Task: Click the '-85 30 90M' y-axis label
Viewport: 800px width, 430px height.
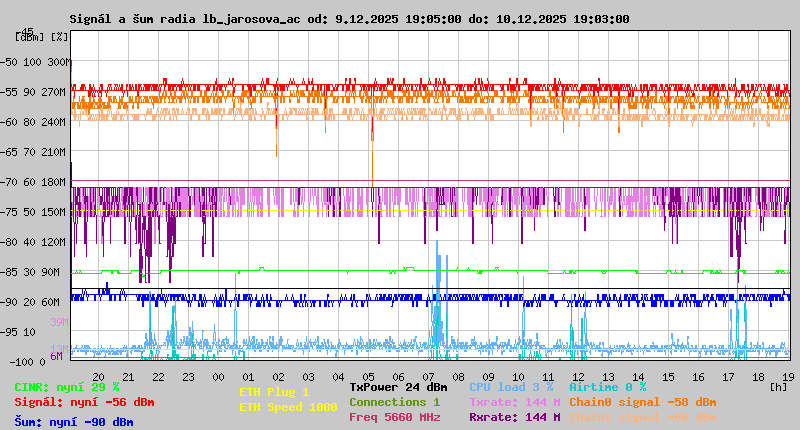Action: click(30, 272)
